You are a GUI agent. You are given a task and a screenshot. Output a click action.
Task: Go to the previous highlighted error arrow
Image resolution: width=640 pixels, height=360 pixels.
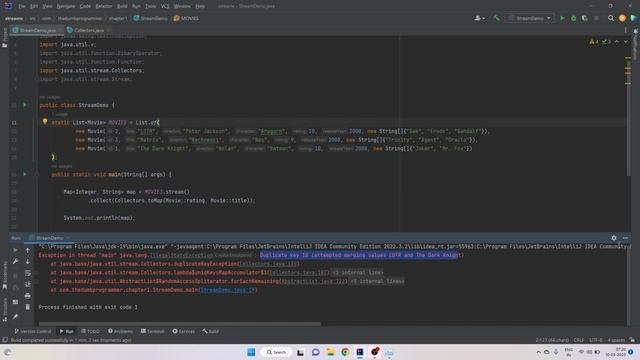point(617,42)
